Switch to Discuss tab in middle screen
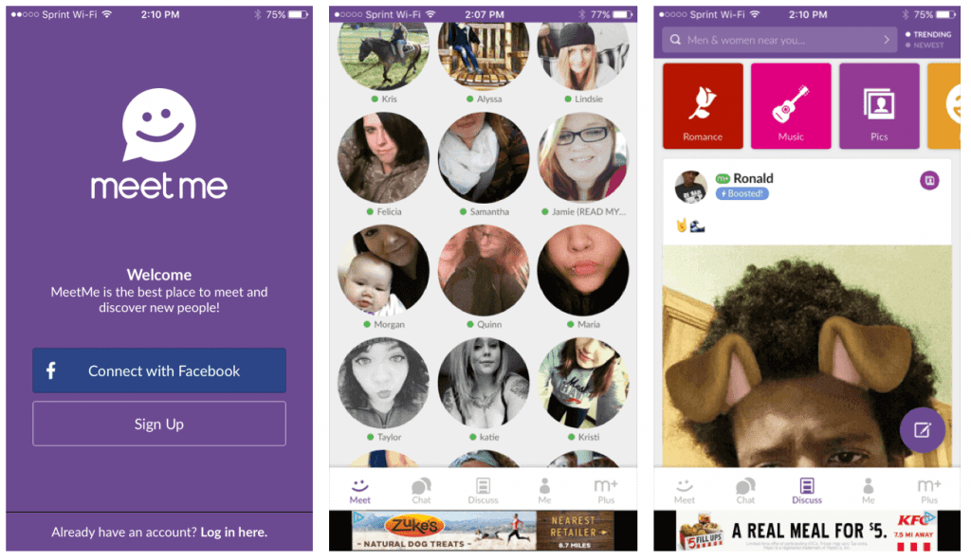Screen dimensions: 971x560 [x=483, y=492]
